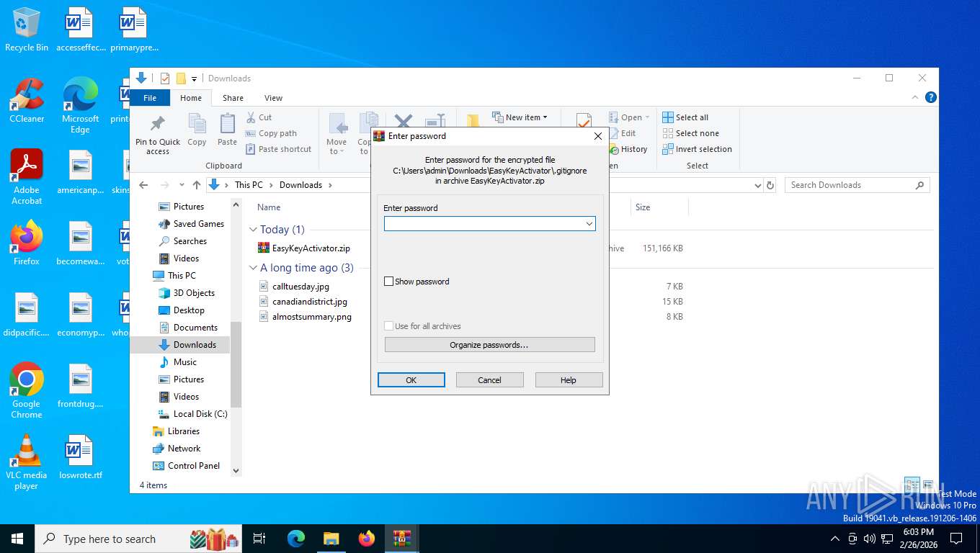Click Cancel in password dialog
The height and width of the screenshot is (553, 980).
(x=489, y=380)
